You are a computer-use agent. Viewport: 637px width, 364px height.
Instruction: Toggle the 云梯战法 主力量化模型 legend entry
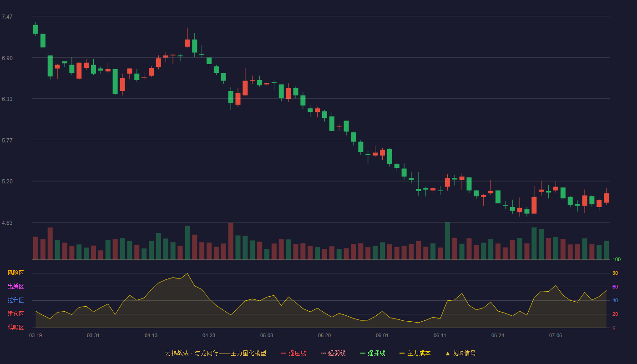click(215, 353)
